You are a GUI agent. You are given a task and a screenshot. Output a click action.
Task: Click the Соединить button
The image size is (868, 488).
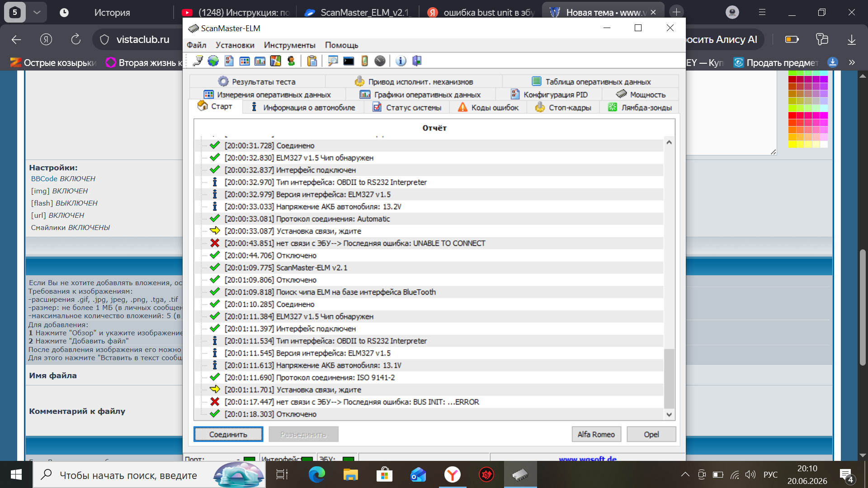pyautogui.click(x=228, y=434)
